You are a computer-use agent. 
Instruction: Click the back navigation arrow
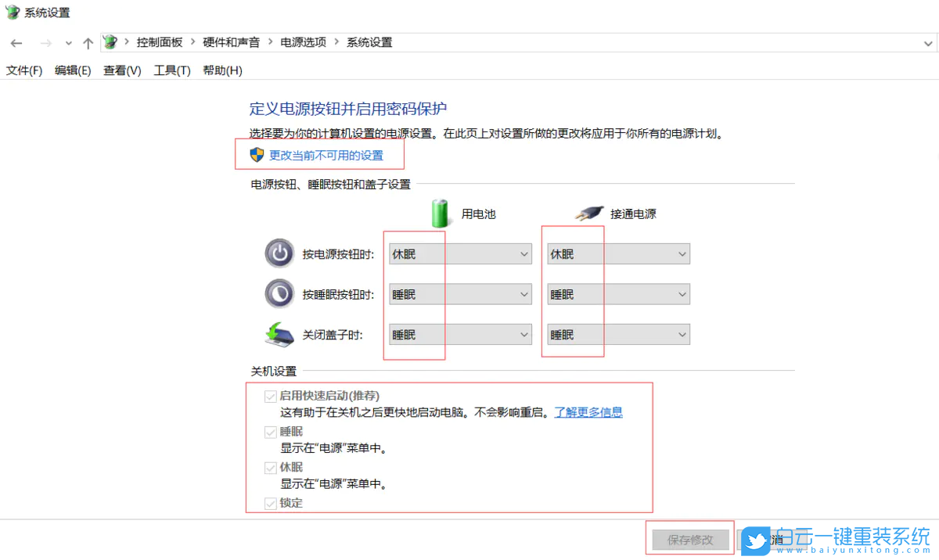[16, 43]
